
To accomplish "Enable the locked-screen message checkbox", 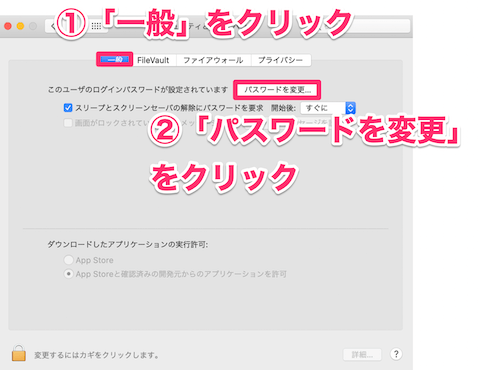I will (68, 123).
